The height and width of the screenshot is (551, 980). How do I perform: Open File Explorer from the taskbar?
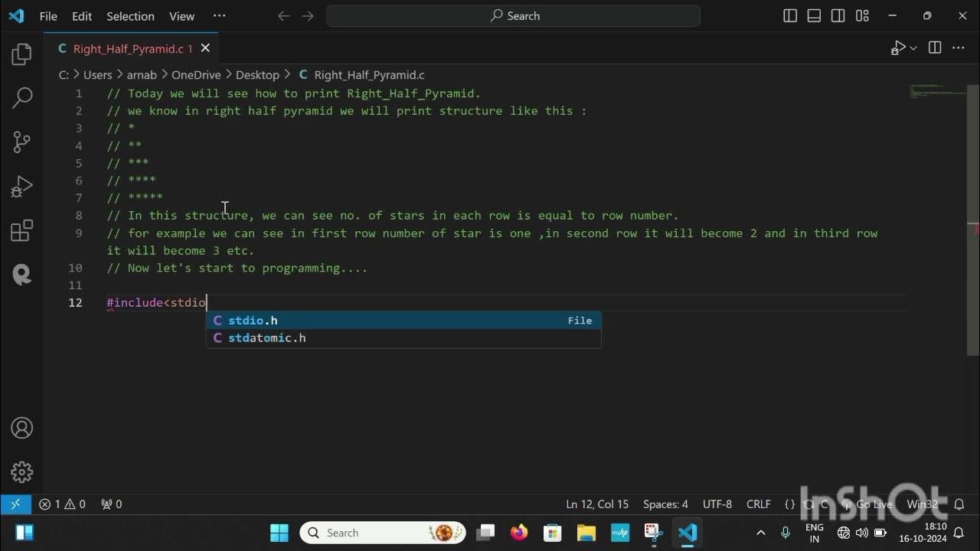pos(586,533)
